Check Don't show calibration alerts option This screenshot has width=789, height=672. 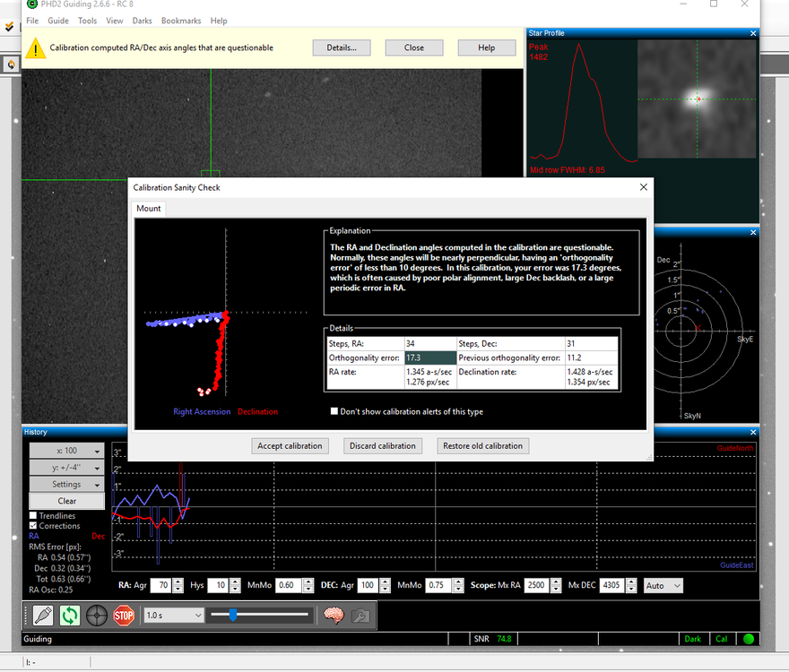[x=334, y=411]
